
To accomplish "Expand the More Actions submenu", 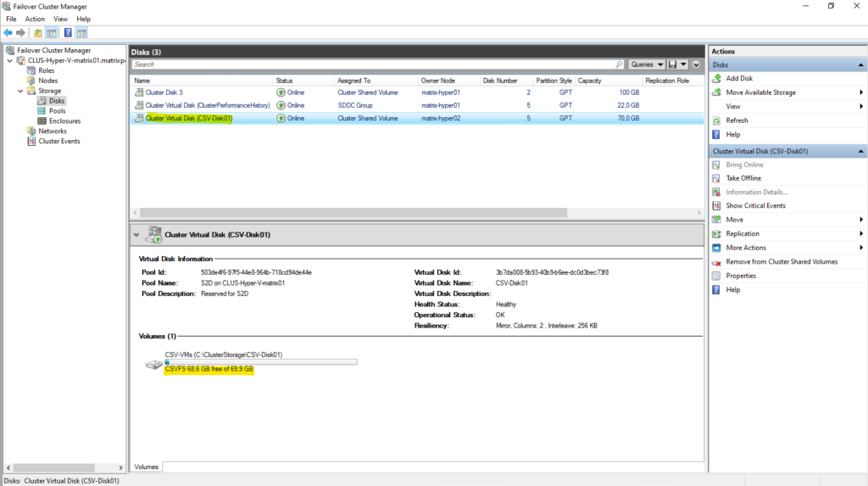I will coord(746,248).
